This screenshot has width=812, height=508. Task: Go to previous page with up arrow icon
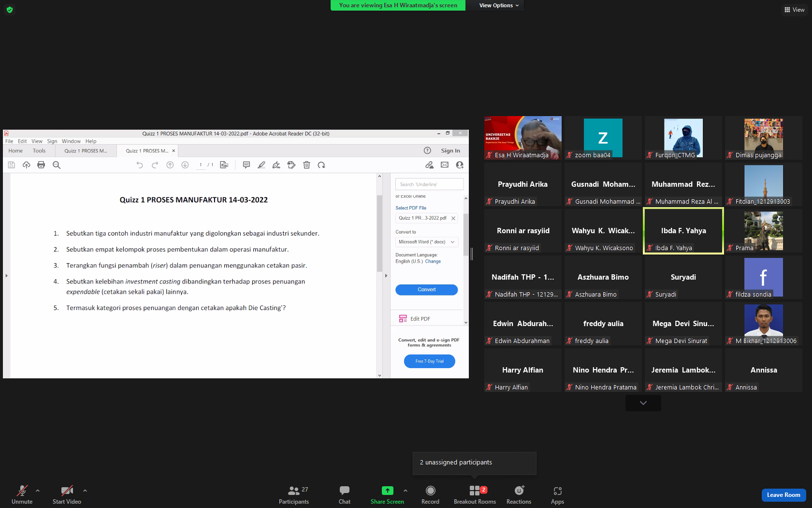[170, 165]
